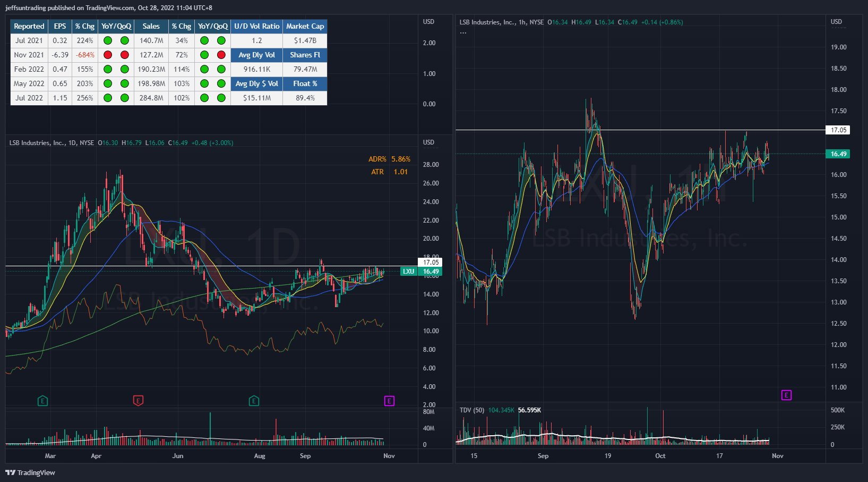Click the EPS column header

(60, 26)
